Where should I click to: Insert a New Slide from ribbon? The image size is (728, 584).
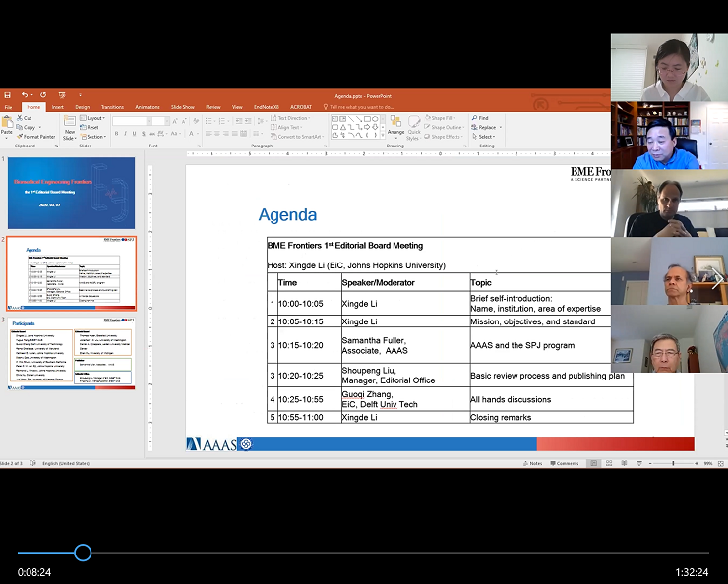pos(70,127)
